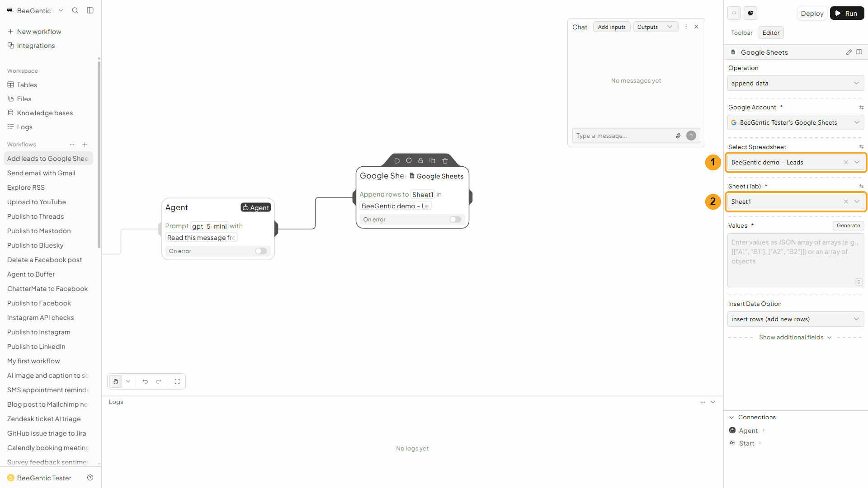Open the help icon beside BeeGentic Tester

pos(90,478)
